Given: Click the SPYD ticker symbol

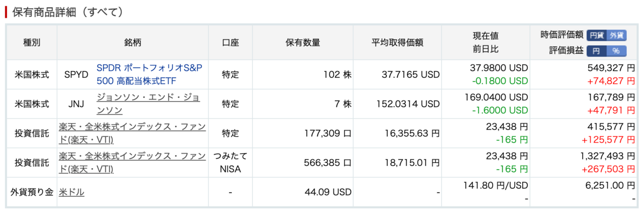Looking at the screenshot, I should pyautogui.click(x=76, y=75).
